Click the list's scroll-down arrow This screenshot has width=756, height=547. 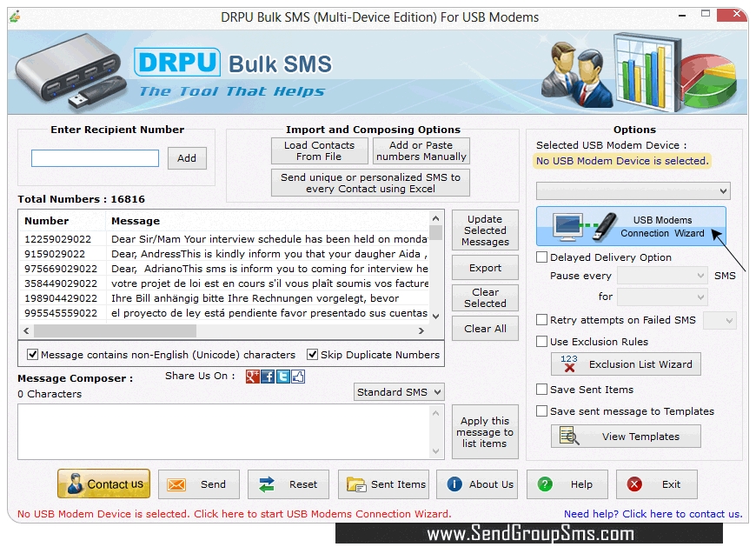436,317
